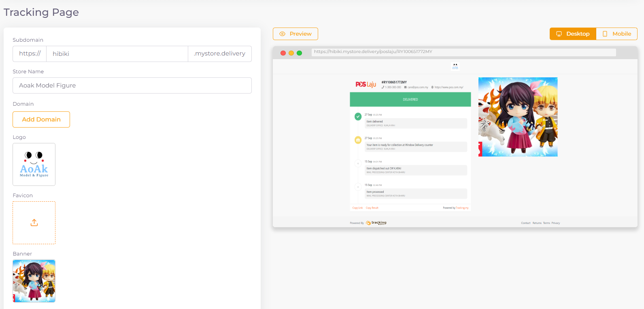Click the Item dispatched timeline dot icon

coord(358,164)
